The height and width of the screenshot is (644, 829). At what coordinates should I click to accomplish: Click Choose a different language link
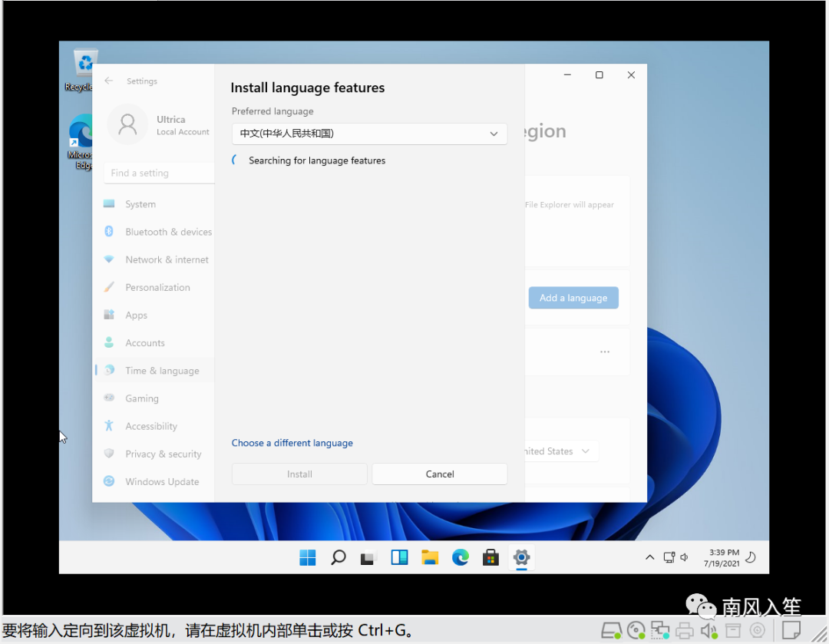pos(292,443)
